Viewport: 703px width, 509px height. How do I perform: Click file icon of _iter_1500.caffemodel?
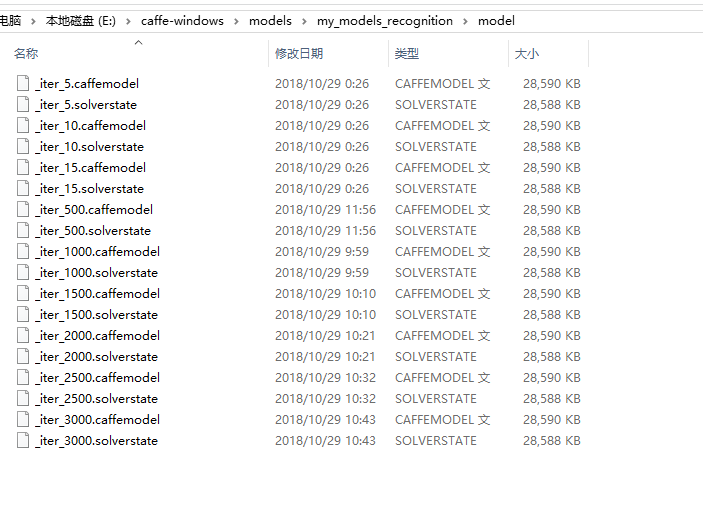[x=23, y=294]
